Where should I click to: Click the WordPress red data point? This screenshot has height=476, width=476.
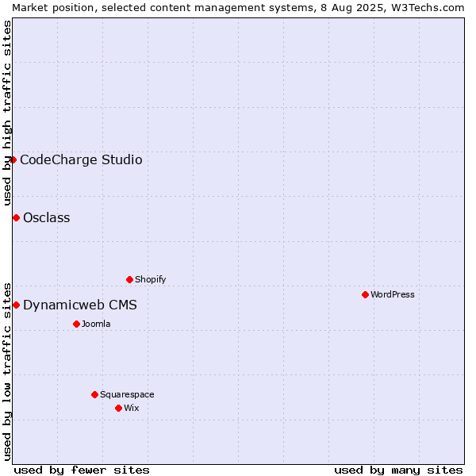coord(365,294)
